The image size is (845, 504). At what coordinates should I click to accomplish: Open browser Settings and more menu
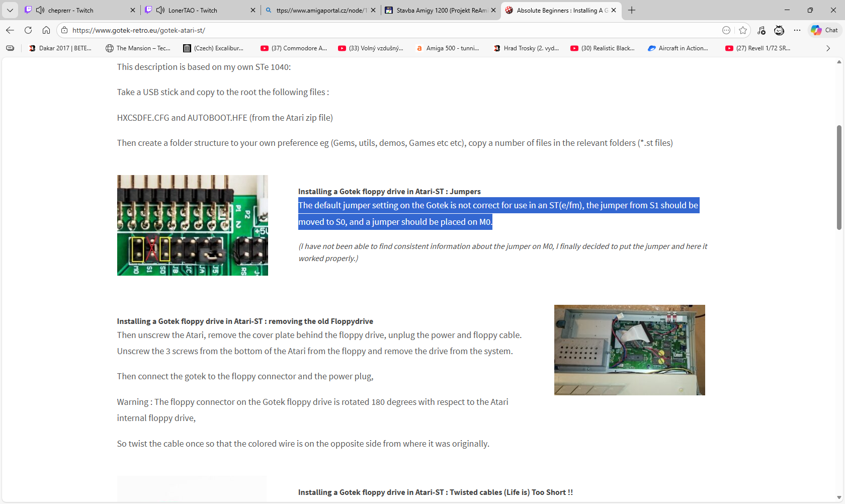797,30
